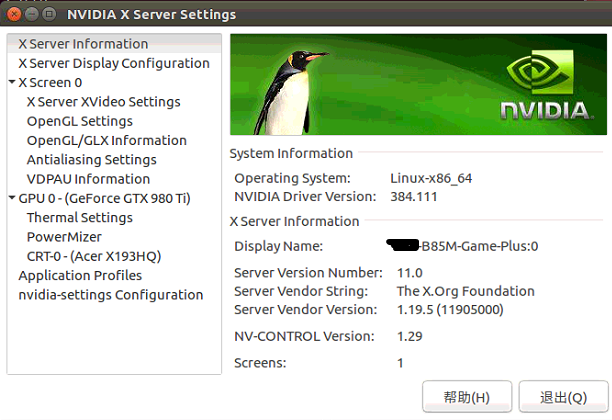
Task: Click the Screens label
Action: coord(260,363)
